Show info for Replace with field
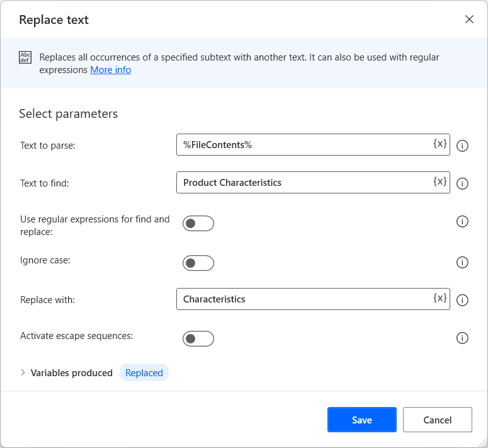The image size is (488, 448). (x=462, y=300)
